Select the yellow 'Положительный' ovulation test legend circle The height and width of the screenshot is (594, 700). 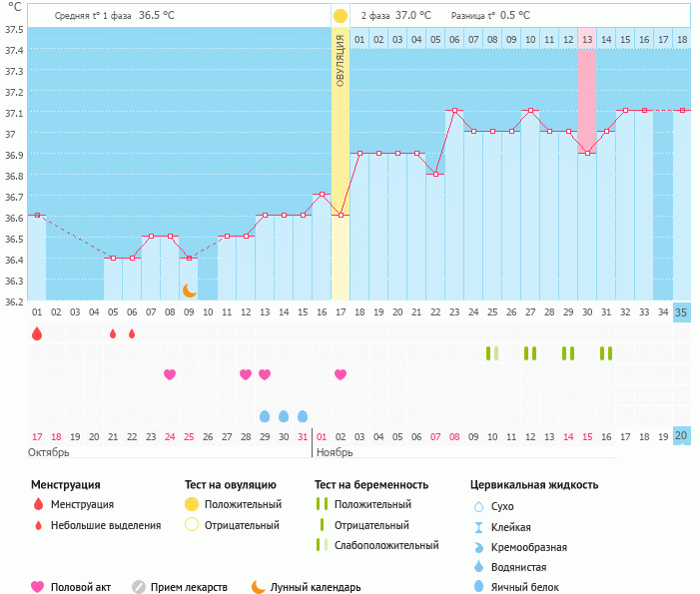pos(192,504)
